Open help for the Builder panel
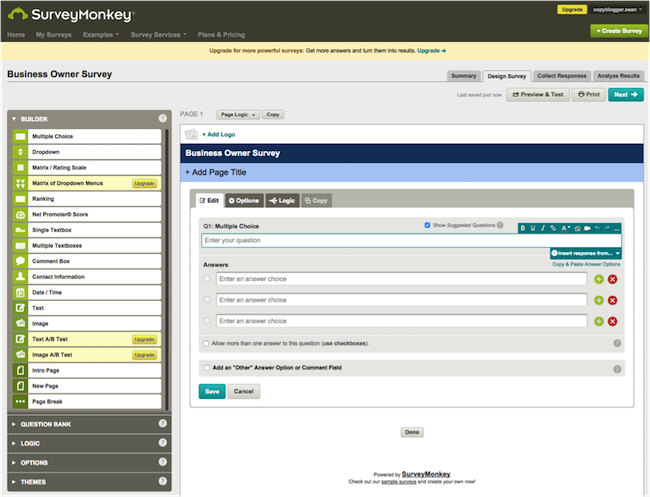The image size is (650, 497). pyautogui.click(x=162, y=119)
